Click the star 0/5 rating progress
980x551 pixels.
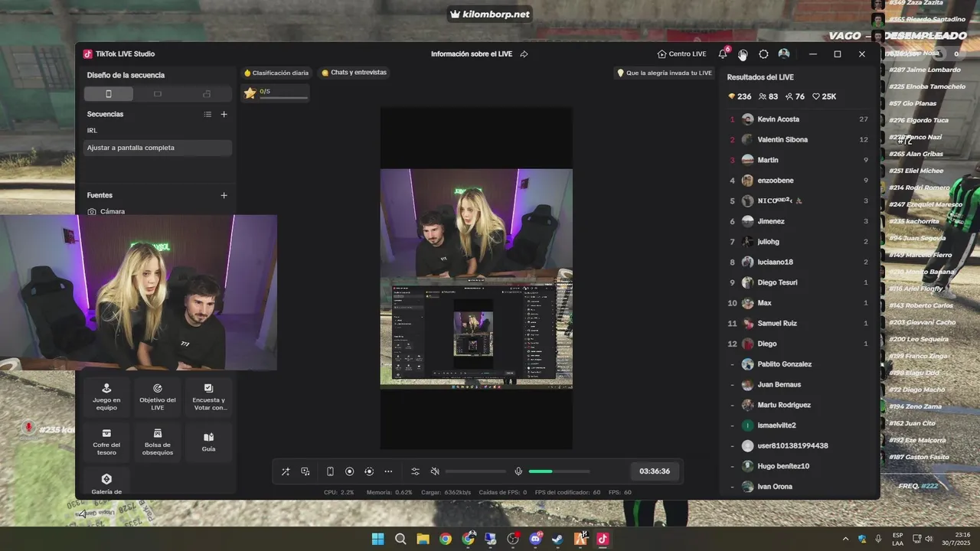pyautogui.click(x=276, y=93)
